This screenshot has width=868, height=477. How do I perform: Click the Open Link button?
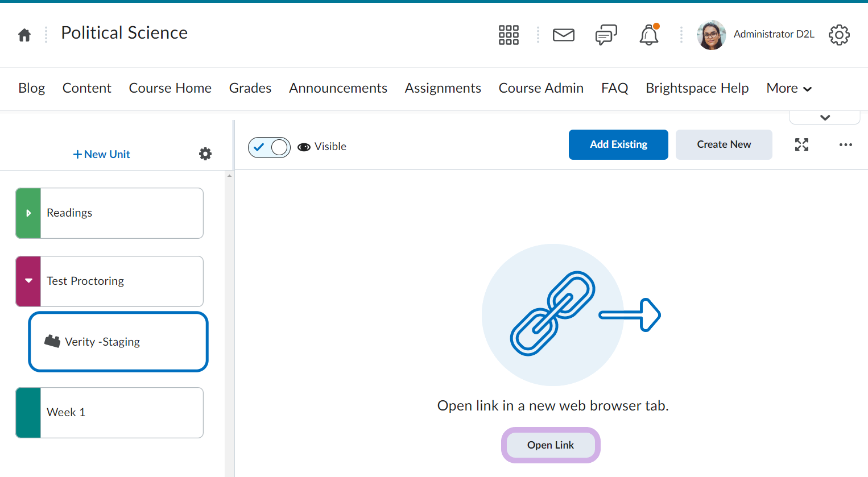click(x=551, y=445)
